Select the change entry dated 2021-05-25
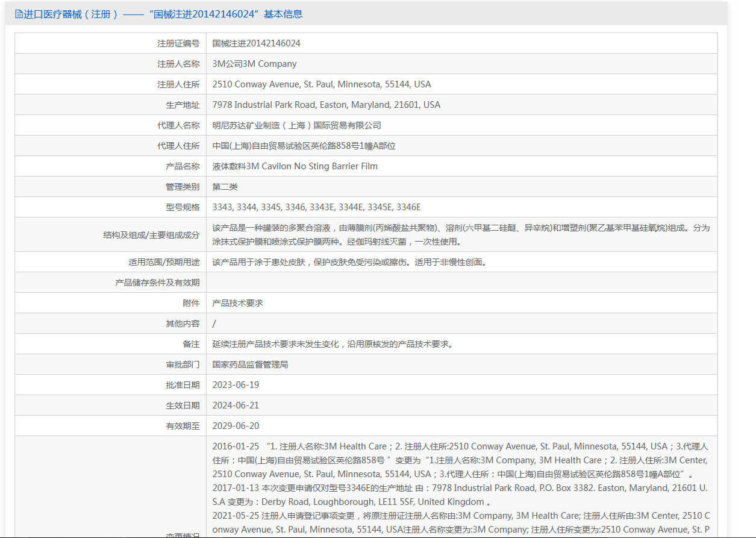 click(x=461, y=522)
